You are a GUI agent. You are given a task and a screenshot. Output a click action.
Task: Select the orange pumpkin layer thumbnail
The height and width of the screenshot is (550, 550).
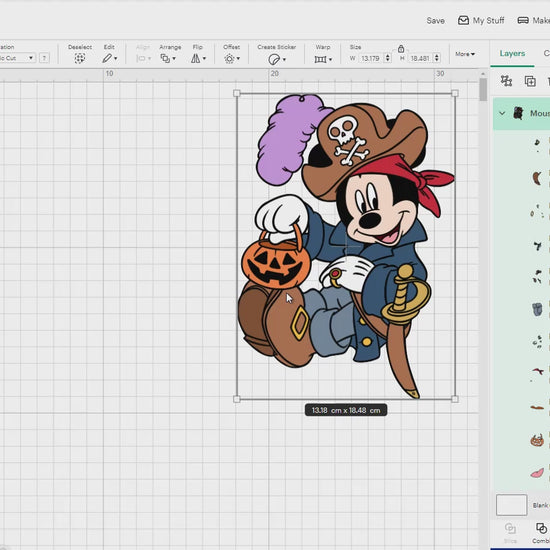click(x=537, y=440)
